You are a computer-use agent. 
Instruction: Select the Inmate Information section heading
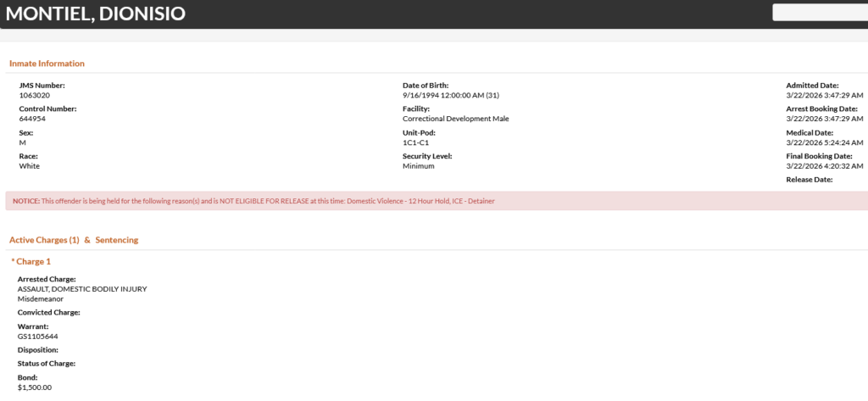tap(47, 64)
